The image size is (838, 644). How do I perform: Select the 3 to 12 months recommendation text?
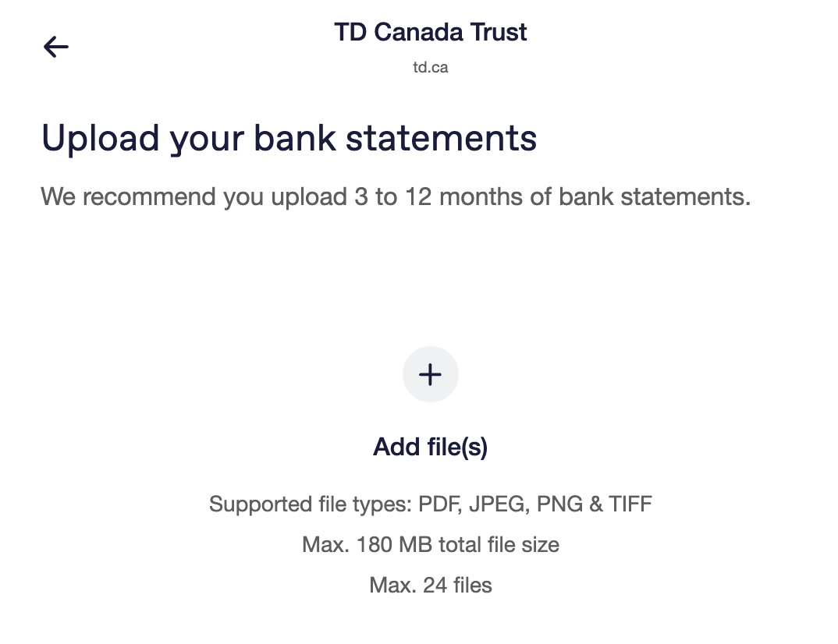click(395, 196)
